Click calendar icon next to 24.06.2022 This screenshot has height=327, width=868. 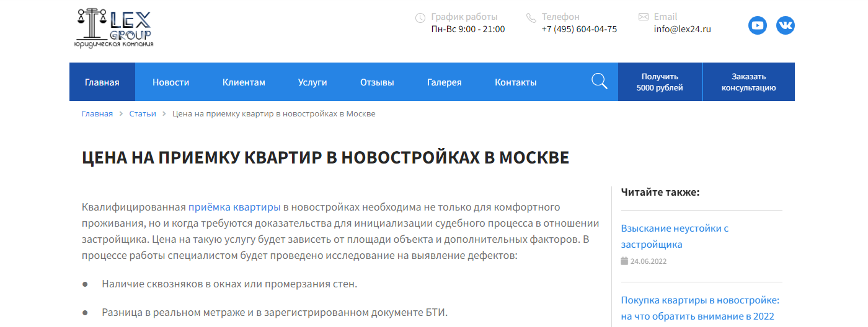point(624,261)
